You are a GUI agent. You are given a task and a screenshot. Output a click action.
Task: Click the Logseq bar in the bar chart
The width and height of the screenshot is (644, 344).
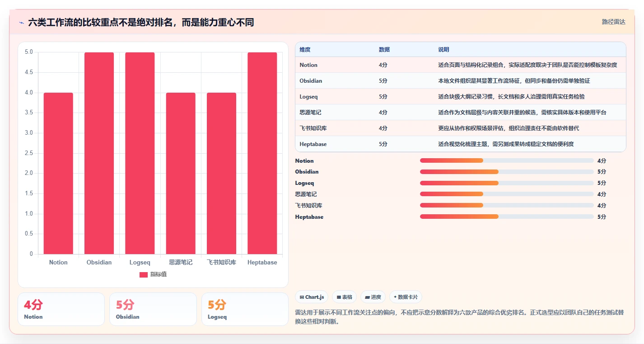pyautogui.click(x=140, y=153)
